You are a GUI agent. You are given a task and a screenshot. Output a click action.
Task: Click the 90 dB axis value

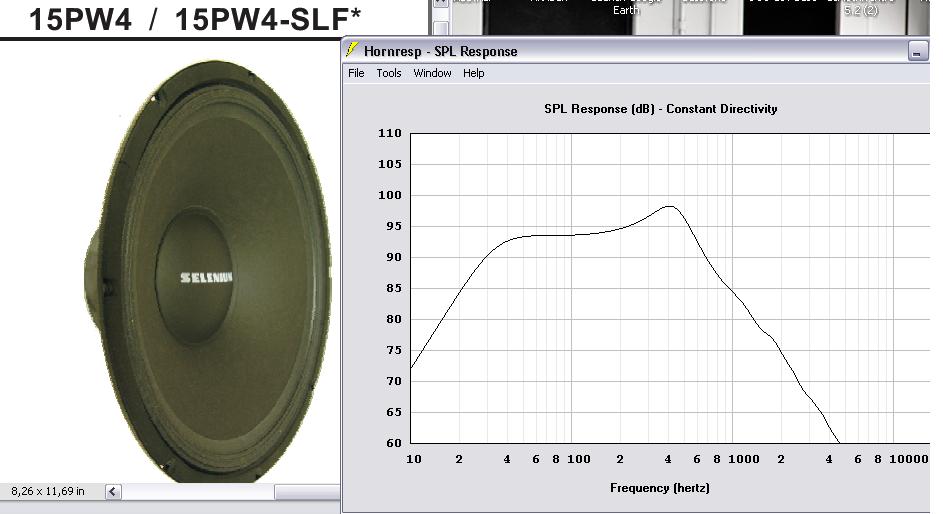393,257
